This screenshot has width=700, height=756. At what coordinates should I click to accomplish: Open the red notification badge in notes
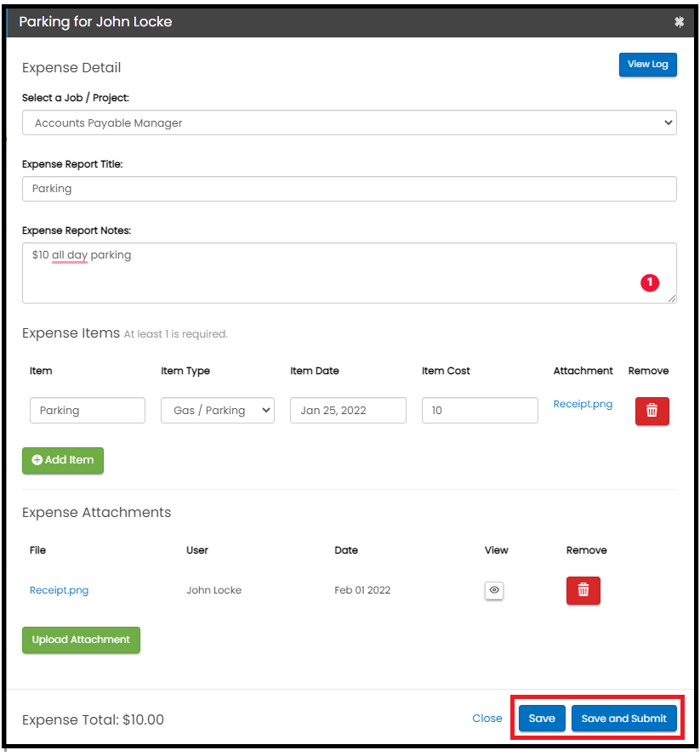click(649, 282)
